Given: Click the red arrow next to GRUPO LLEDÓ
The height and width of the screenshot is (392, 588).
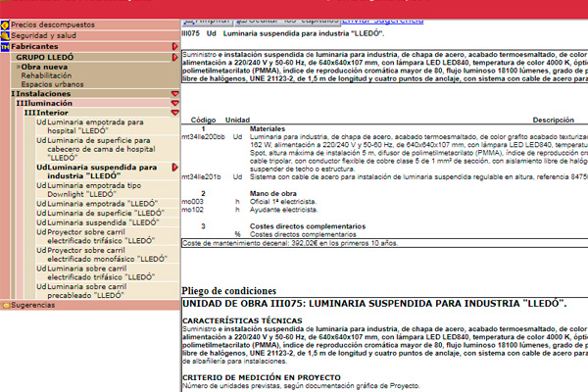Looking at the screenshot, I should [x=174, y=58].
